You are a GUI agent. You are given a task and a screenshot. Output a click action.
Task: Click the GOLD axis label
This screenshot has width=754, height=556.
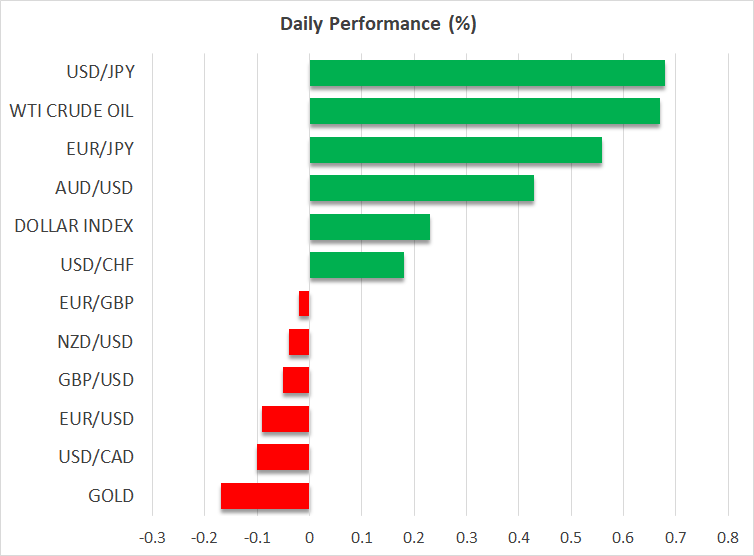[x=110, y=495]
